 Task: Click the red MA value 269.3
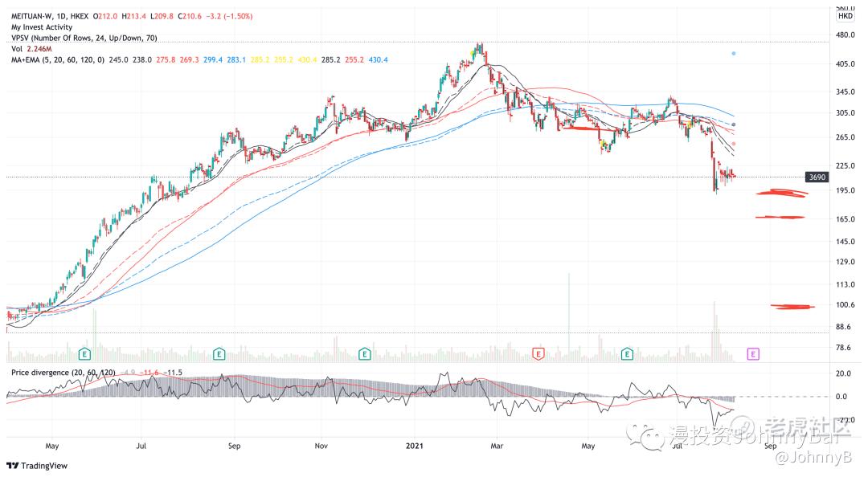[190, 59]
